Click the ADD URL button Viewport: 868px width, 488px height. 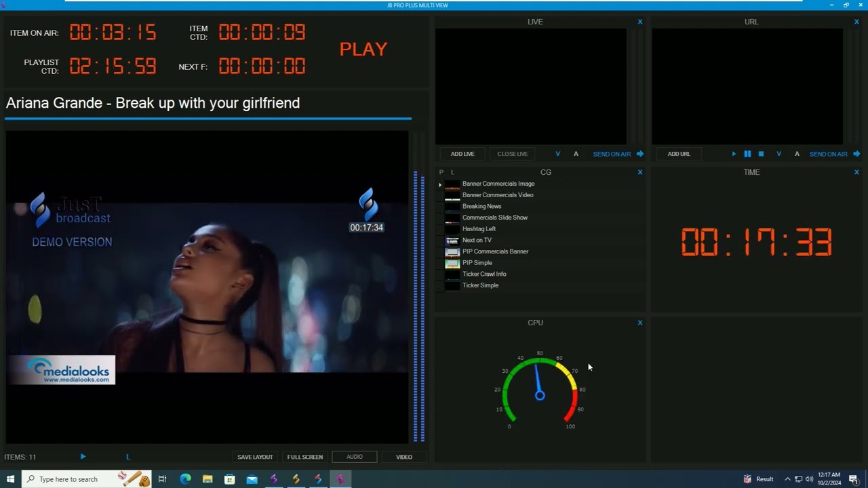[x=679, y=154]
